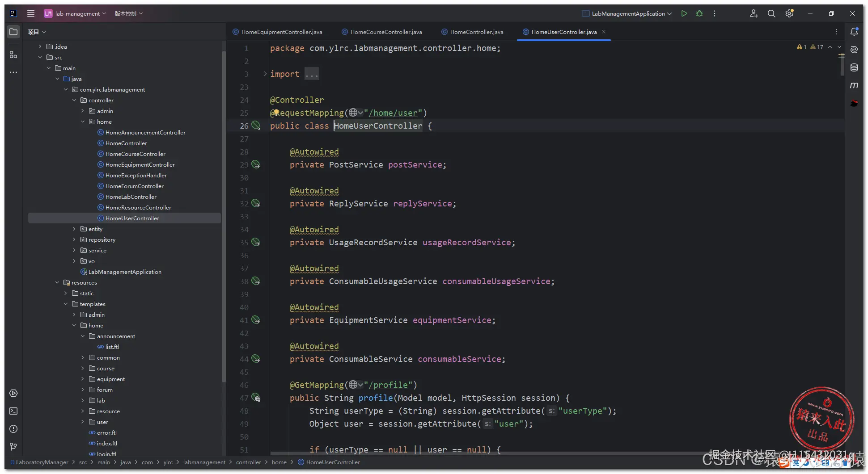
Task: Click the gutter icon beside line 26
Action: [x=256, y=126]
